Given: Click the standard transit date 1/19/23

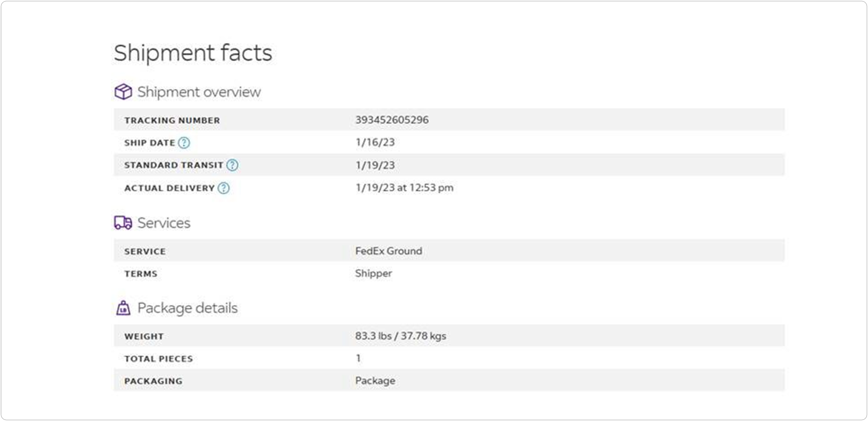Looking at the screenshot, I should coord(375,165).
